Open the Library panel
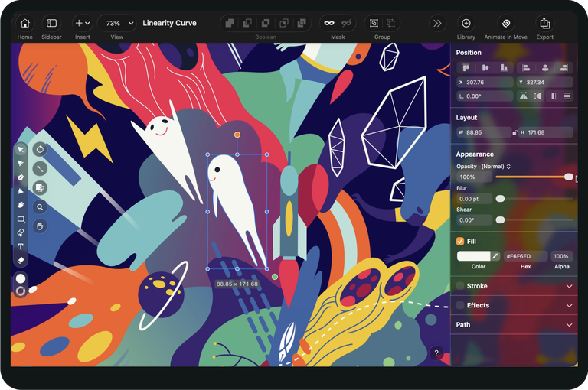 pyautogui.click(x=465, y=24)
